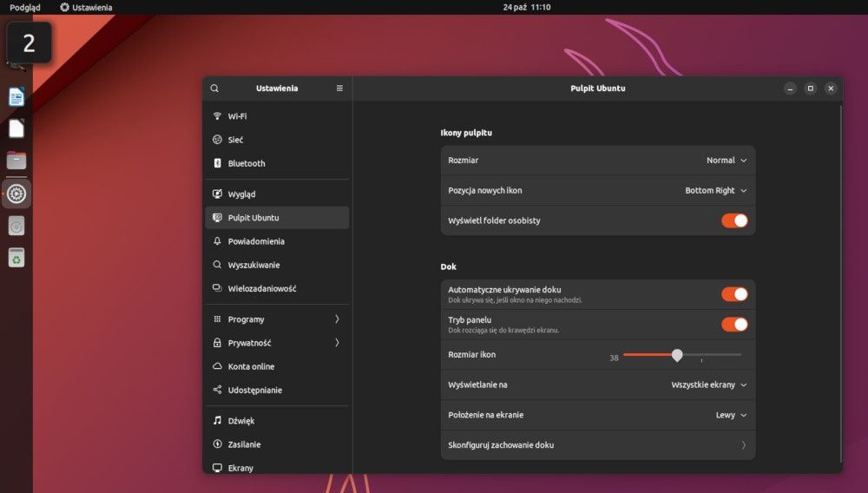
Task: Open Wyświetlanie na Wszystkie ekrany dropdown
Action: coord(708,385)
